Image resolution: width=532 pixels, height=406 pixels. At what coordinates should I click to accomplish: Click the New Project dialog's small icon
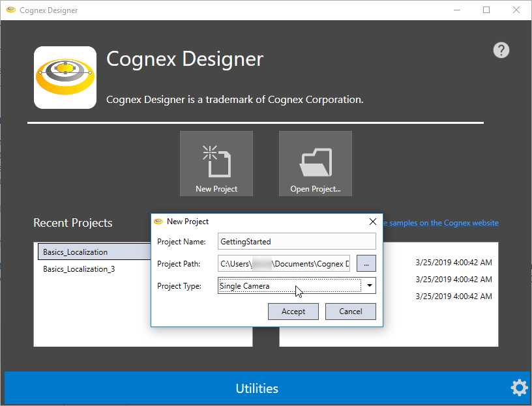pyautogui.click(x=158, y=222)
